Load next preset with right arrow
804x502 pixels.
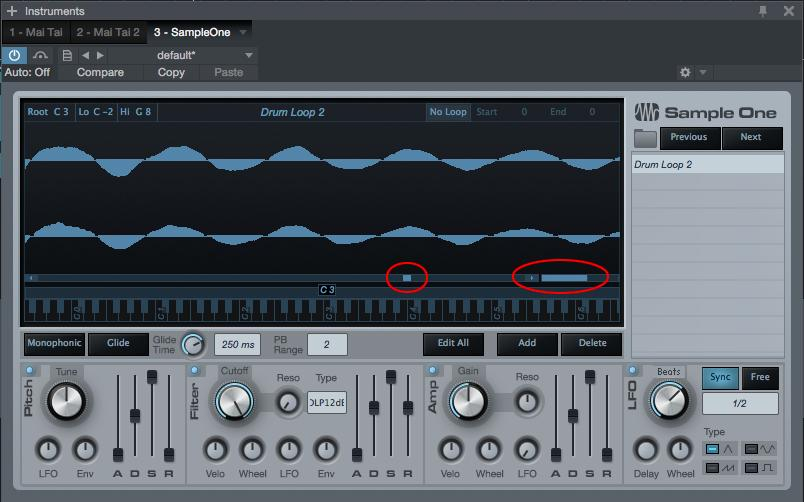98,55
